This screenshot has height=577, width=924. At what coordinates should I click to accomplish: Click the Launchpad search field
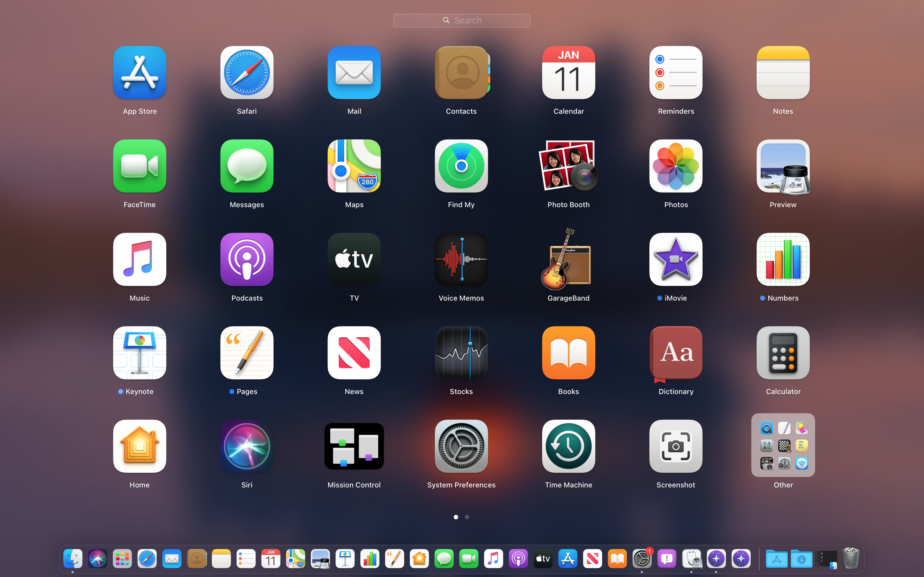462,21
